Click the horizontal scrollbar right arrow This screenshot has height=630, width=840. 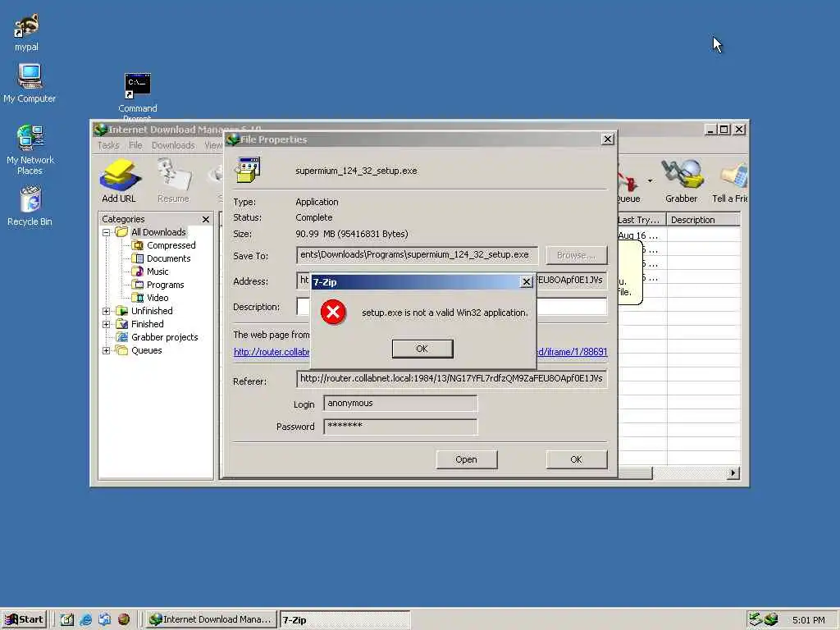(733, 473)
